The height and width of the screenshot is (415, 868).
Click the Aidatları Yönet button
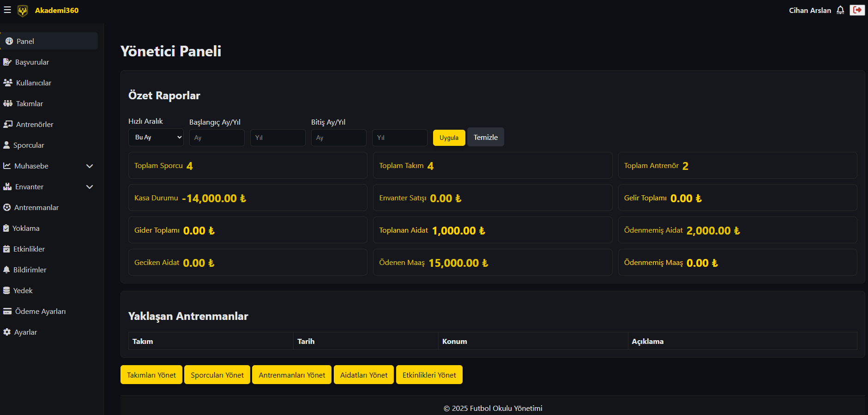(364, 375)
